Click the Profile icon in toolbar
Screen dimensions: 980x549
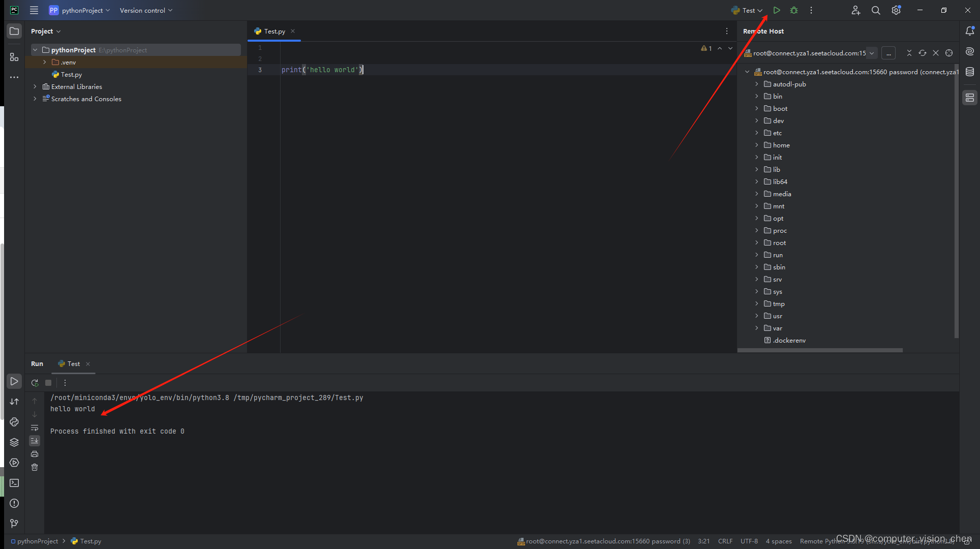click(x=855, y=10)
